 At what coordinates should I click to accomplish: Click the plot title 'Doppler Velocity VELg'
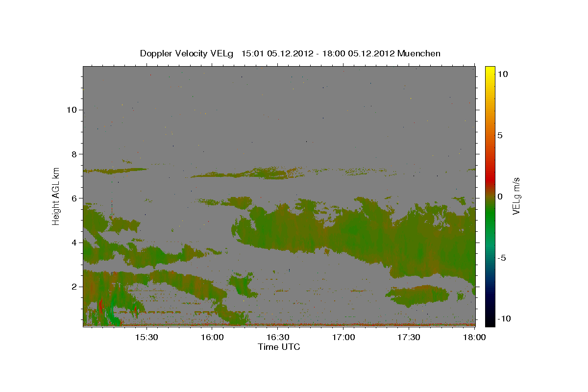click(188, 53)
